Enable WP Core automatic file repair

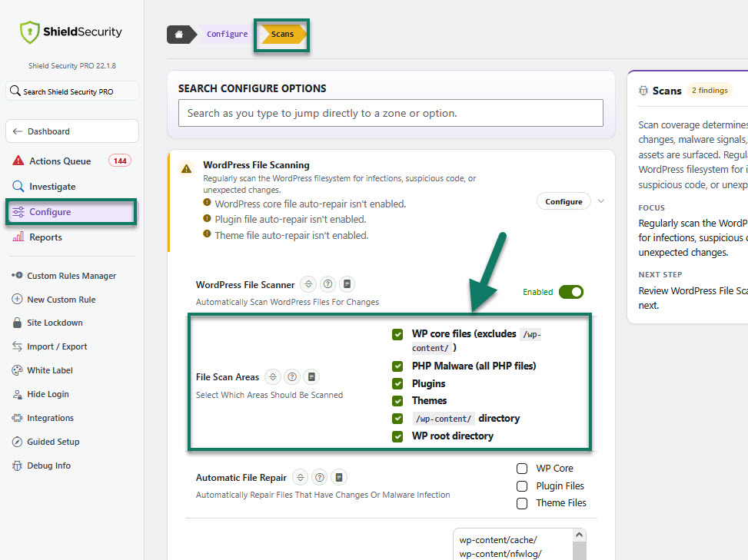point(522,469)
